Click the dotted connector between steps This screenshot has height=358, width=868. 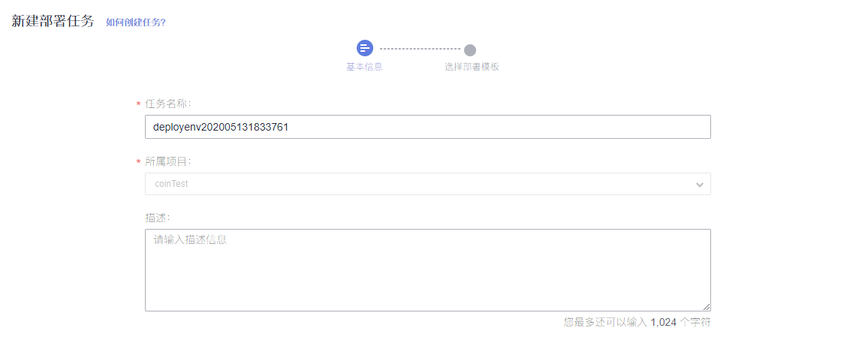[420, 50]
